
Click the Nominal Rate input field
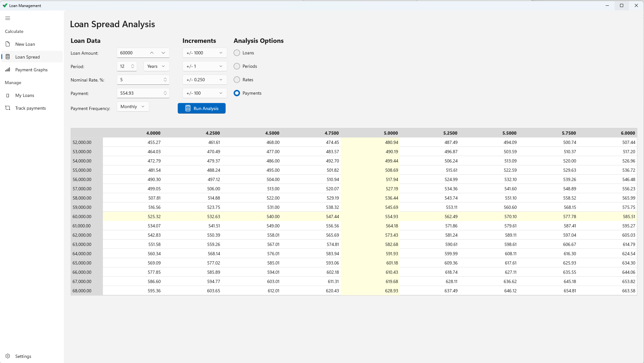click(x=140, y=80)
